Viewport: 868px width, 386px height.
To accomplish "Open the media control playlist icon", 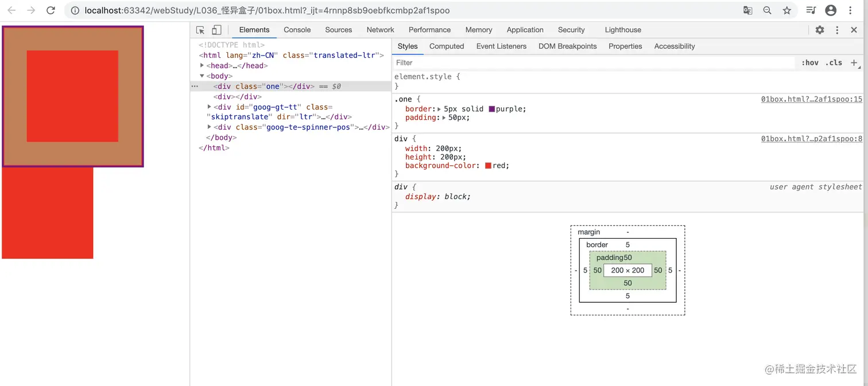I will [x=811, y=10].
